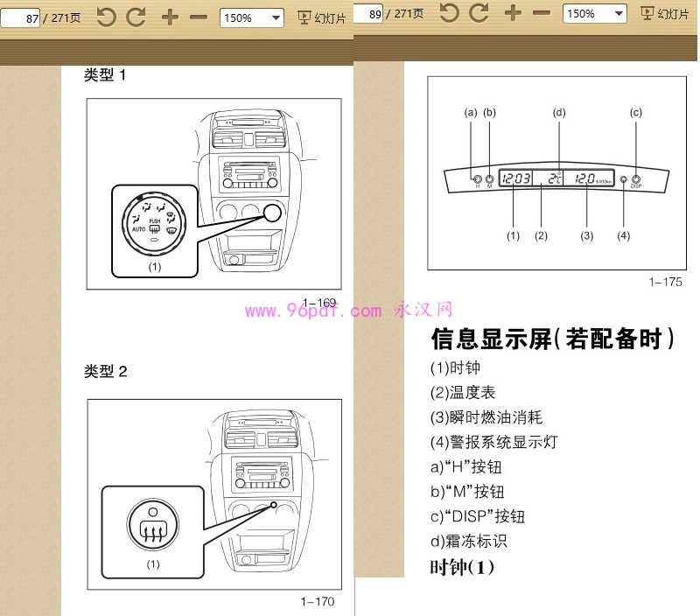This screenshot has height=616, width=700.
Task: Open 150% zoom dropdown in page 89 viewer
Action: (x=594, y=13)
